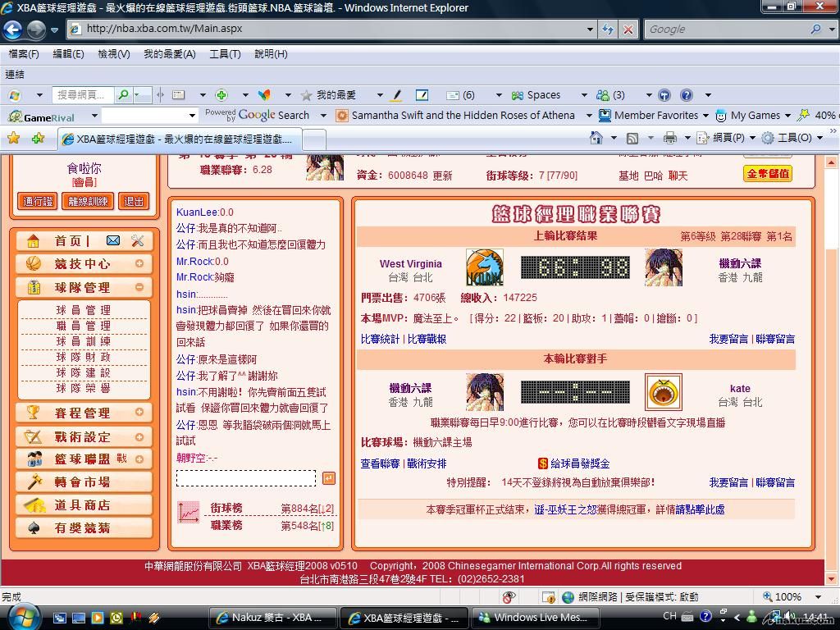Image resolution: width=840 pixels, height=630 pixels.
Task: Add to favorites with the green plus star
Action: (x=38, y=138)
